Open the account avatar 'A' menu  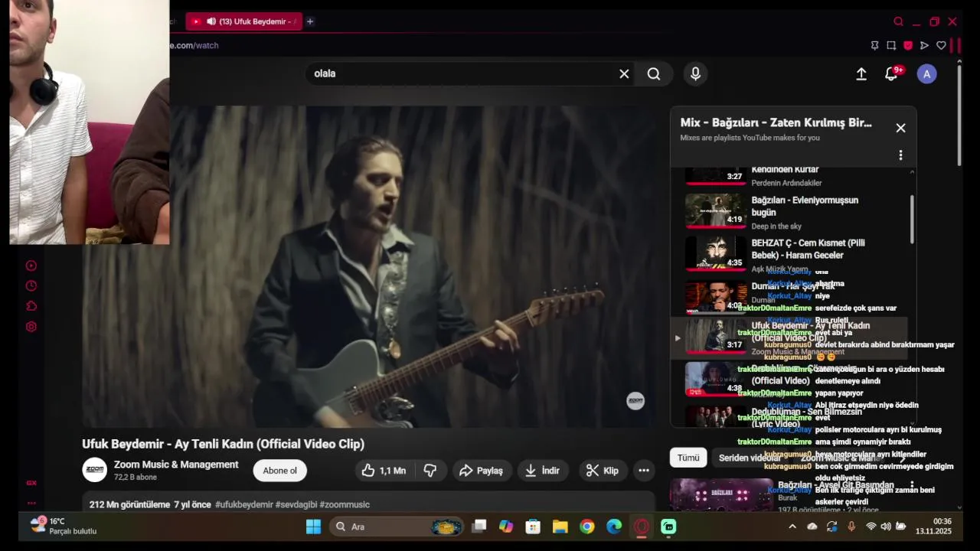click(x=927, y=74)
